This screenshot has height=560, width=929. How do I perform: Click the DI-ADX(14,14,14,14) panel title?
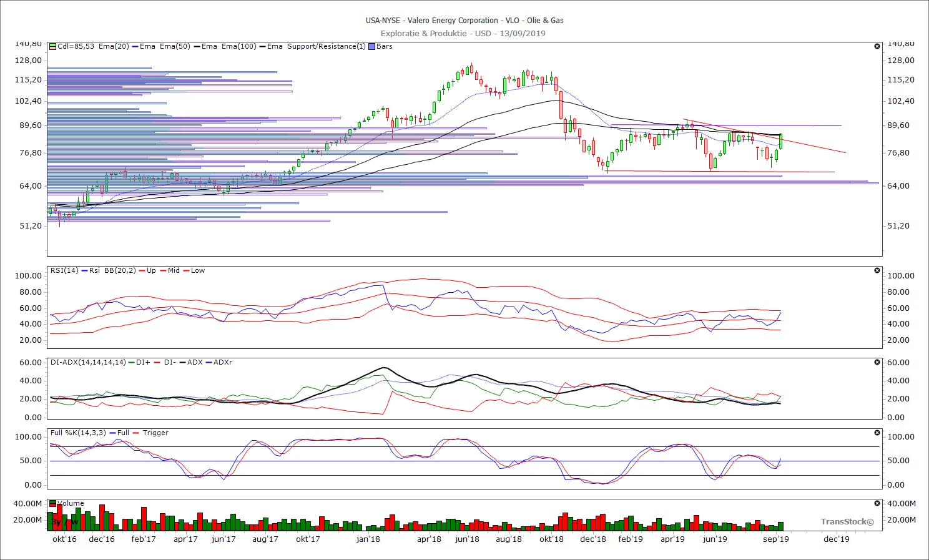pos(88,362)
